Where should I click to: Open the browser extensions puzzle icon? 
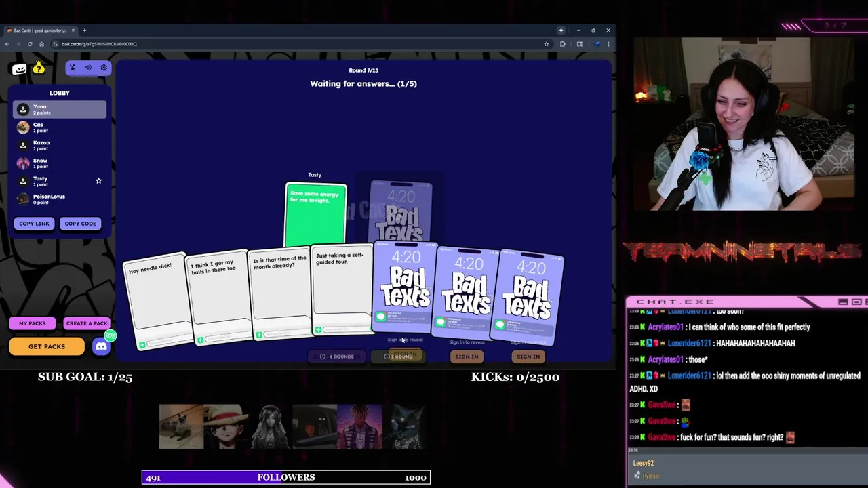pyautogui.click(x=562, y=44)
